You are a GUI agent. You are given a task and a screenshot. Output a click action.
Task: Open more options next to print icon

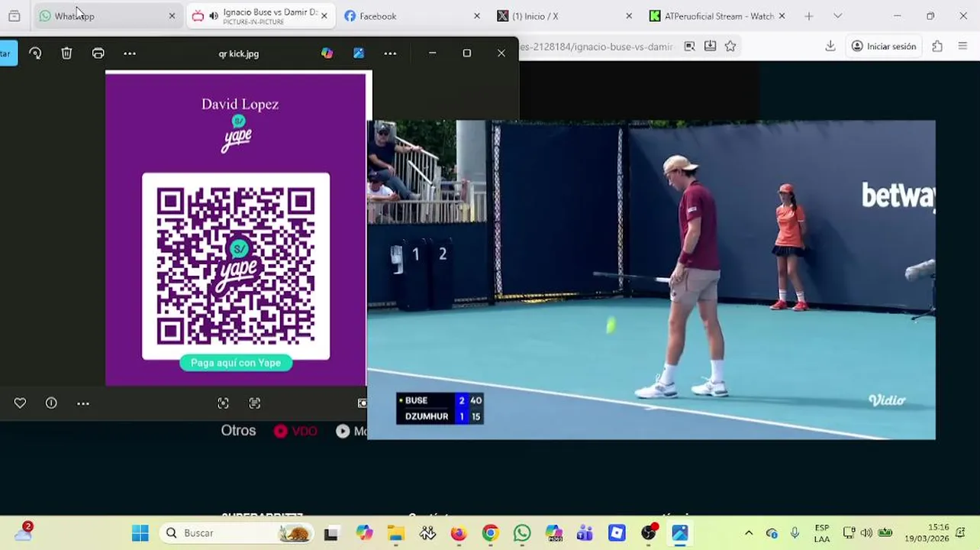[130, 53]
